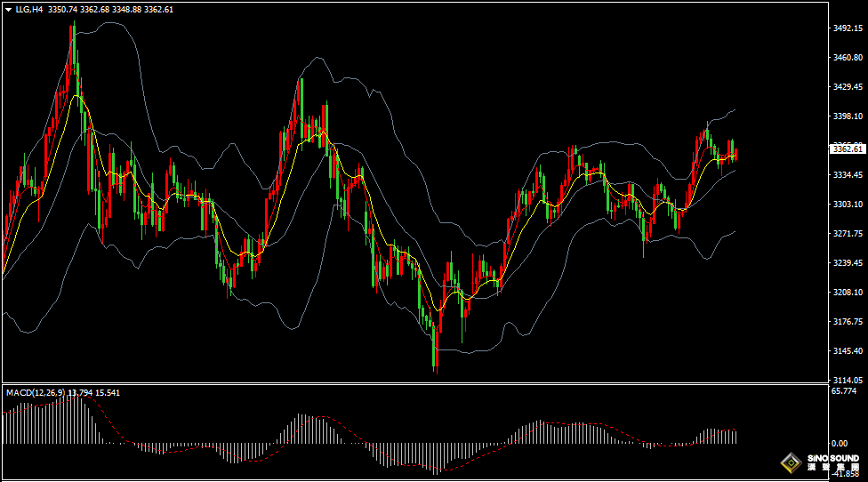868x482 pixels.
Task: Select the current price tag 3362.61
Action: tap(846, 149)
